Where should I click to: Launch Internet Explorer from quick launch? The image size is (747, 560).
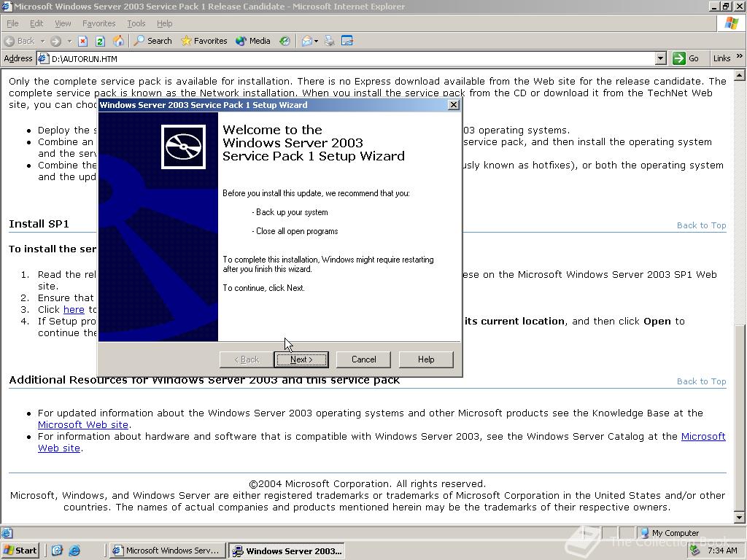click(74, 551)
